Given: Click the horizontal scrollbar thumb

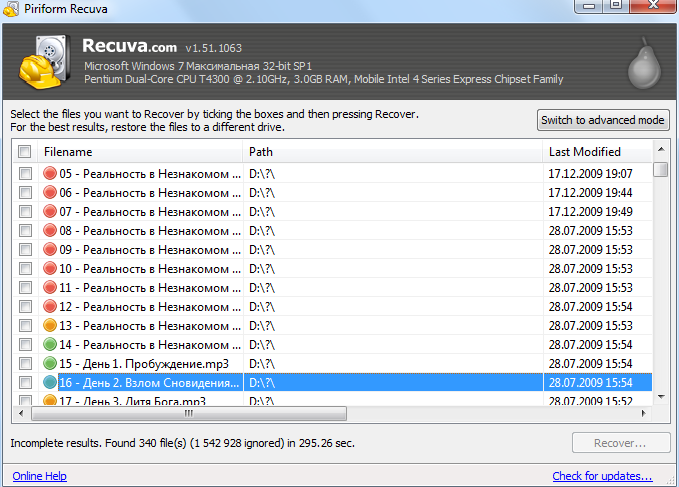Looking at the screenshot, I should 189,413.
